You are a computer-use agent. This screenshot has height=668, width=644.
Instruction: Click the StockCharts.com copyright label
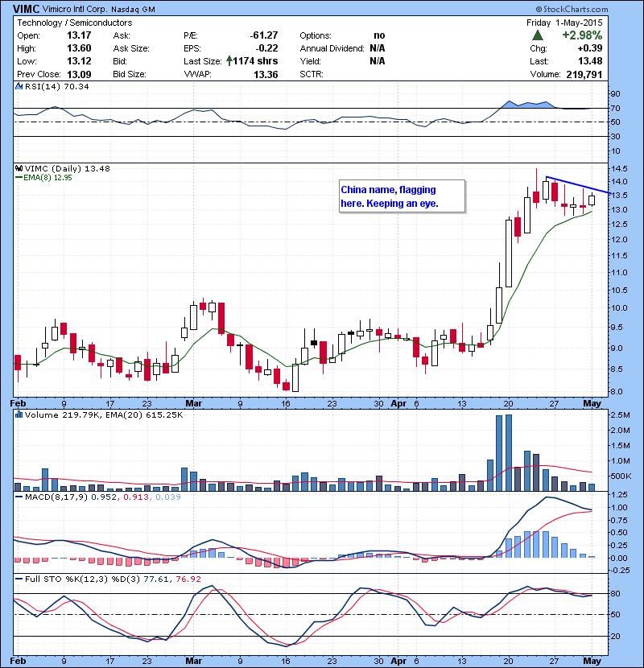[572, 9]
